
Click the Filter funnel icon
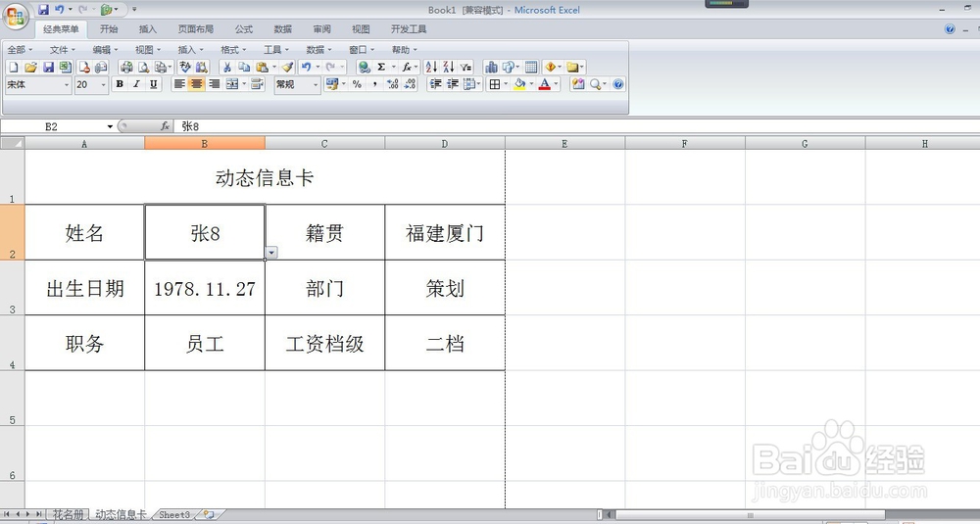point(465,67)
